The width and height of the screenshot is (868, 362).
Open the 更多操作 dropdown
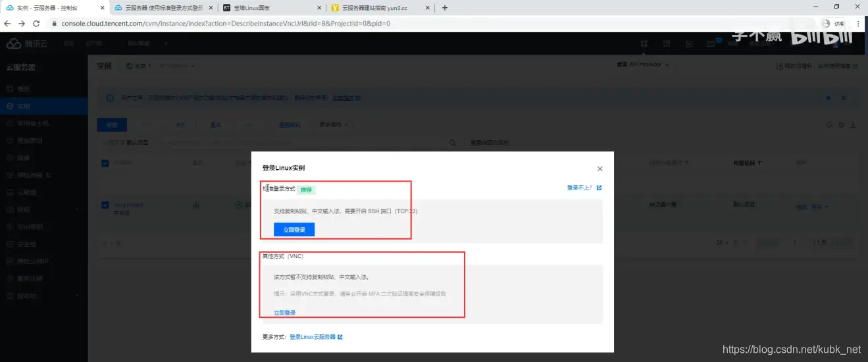pos(333,124)
